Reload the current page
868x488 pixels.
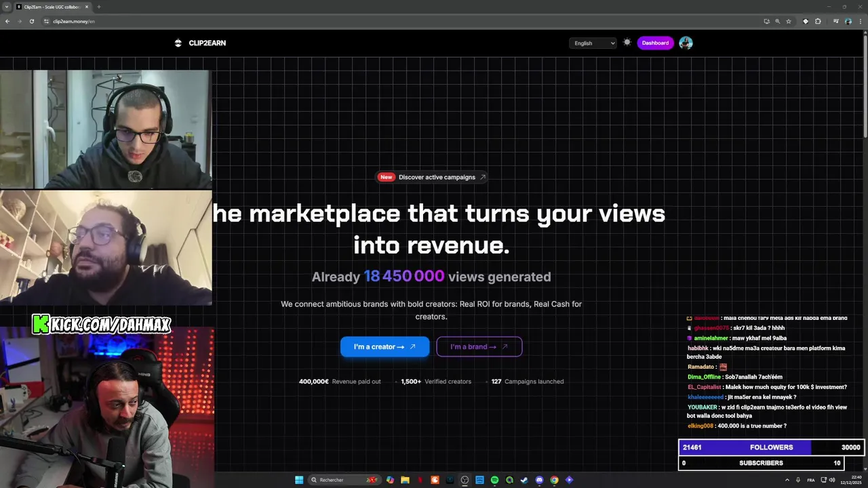(31, 21)
